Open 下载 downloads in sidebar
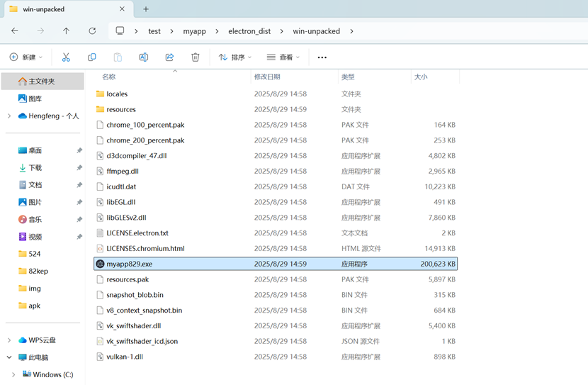 (x=30, y=168)
